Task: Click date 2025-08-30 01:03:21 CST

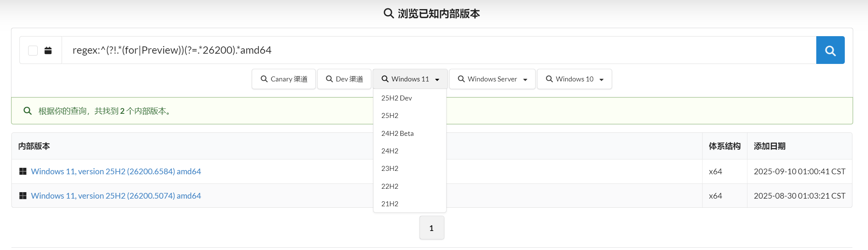Action: (800, 196)
